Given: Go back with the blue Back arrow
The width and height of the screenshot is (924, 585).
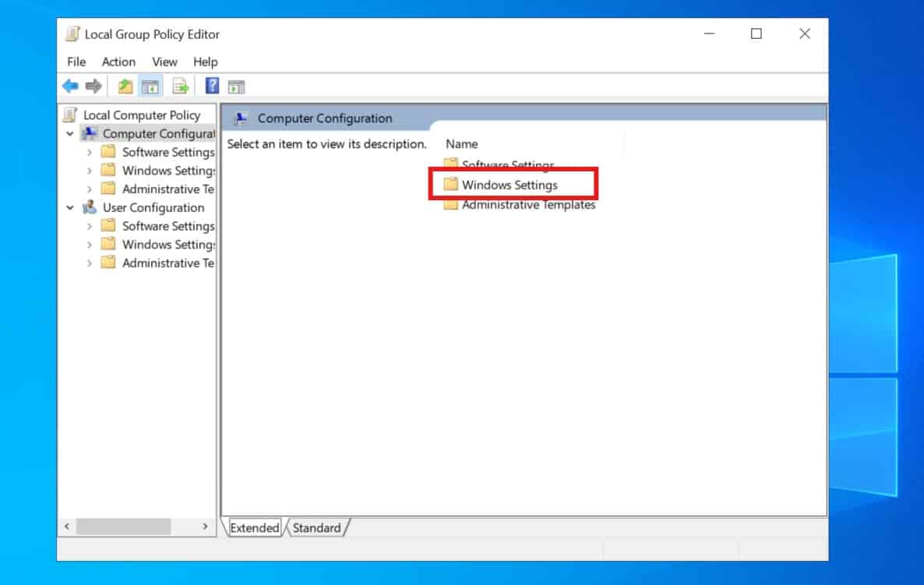Looking at the screenshot, I should pos(70,86).
